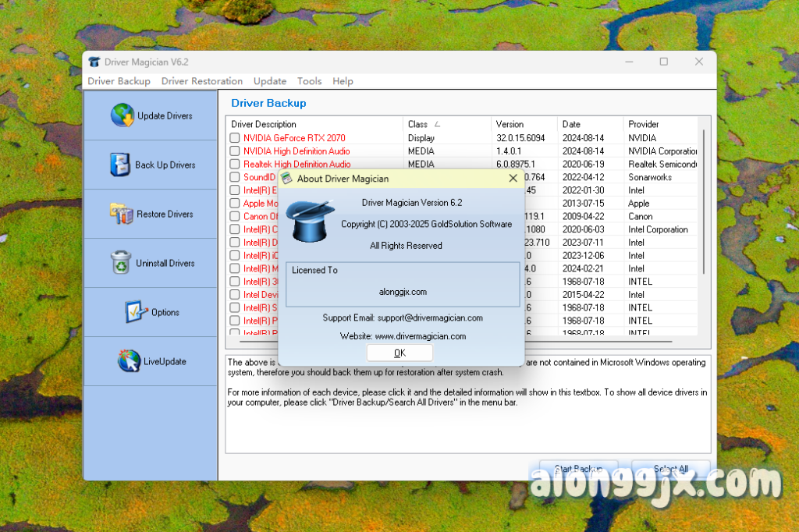
Task: Select the Realtek High Definition Audio checkbox
Action: point(235,165)
